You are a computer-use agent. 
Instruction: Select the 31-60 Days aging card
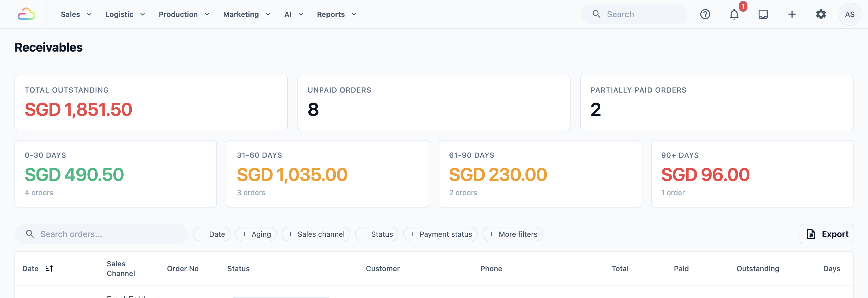click(x=328, y=174)
